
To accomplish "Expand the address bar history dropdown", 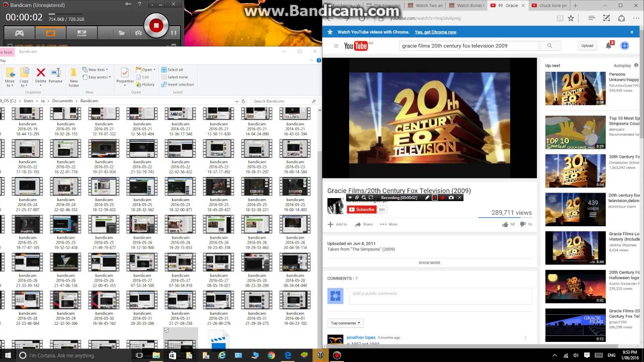I will [237, 101].
